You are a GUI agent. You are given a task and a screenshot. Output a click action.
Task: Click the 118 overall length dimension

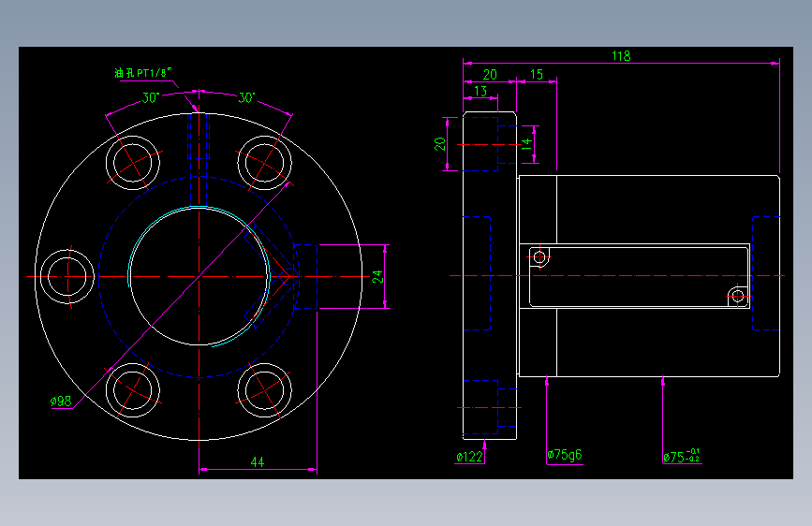[x=621, y=56]
